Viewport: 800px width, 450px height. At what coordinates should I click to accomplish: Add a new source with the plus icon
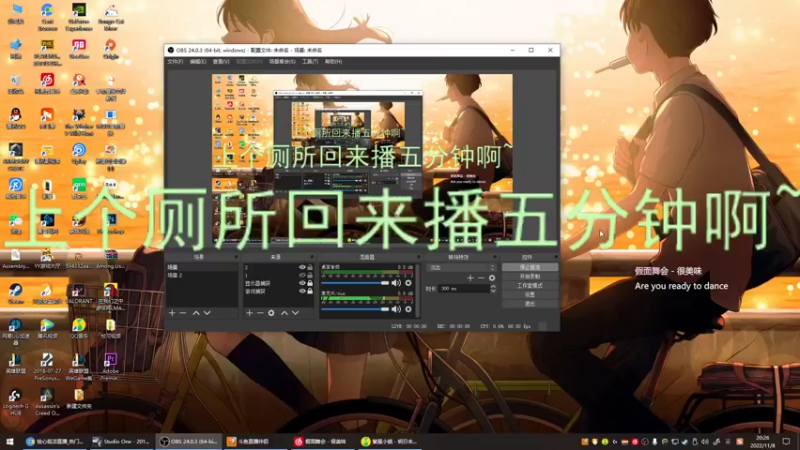[x=249, y=313]
